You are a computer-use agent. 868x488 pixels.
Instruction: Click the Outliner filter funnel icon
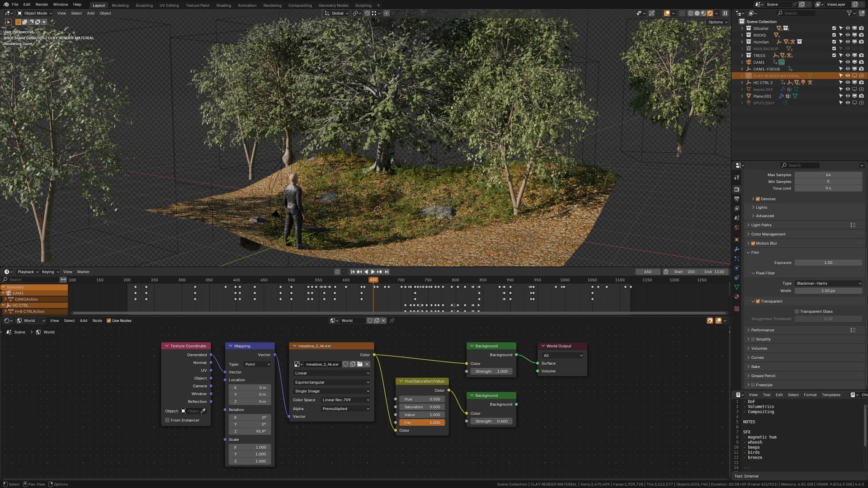click(849, 13)
